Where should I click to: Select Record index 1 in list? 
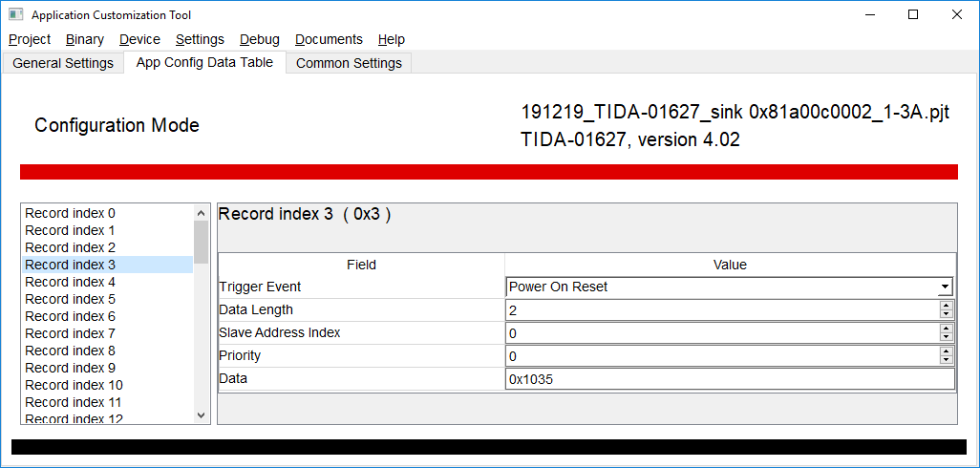click(x=108, y=230)
